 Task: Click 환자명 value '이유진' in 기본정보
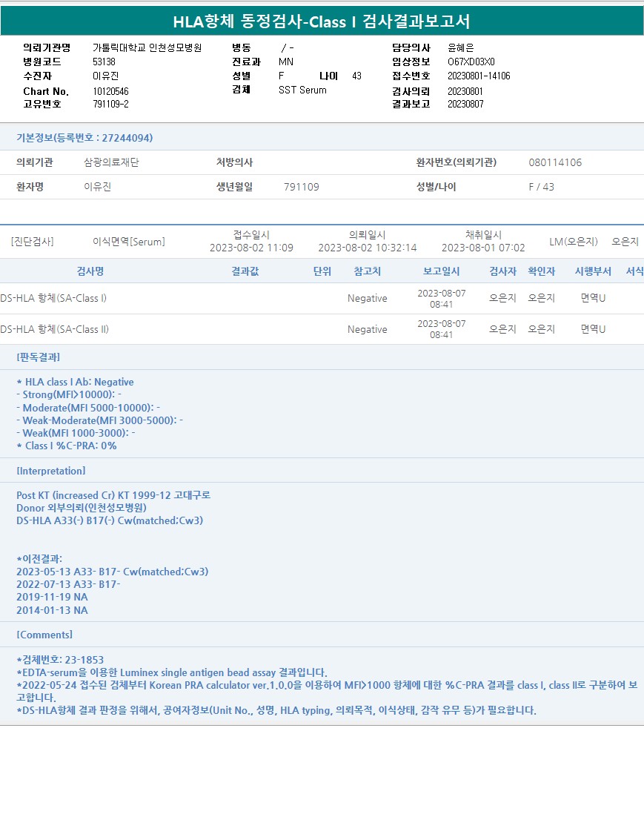point(98,187)
